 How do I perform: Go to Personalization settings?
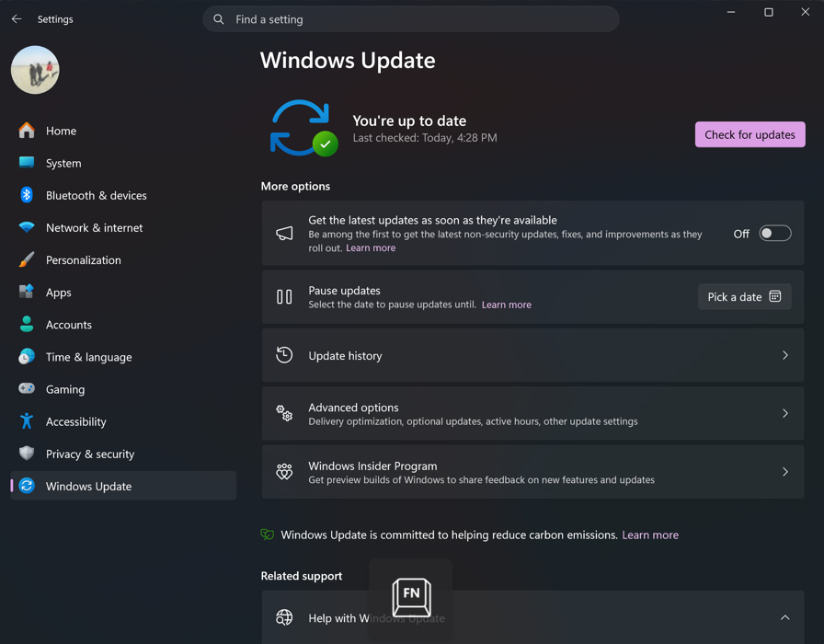point(123,260)
